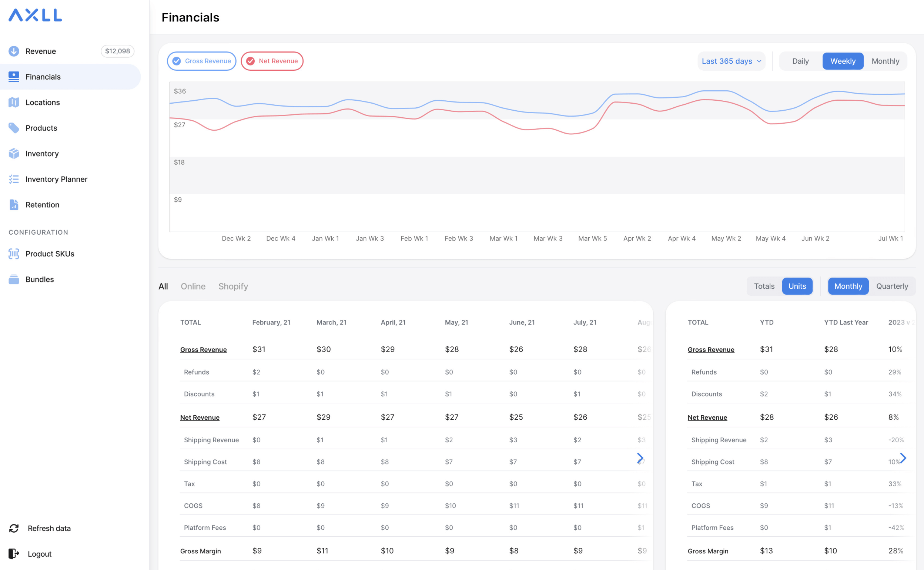The height and width of the screenshot is (570, 924).
Task: Toggle the Gross Revenue chart series
Action: point(202,61)
